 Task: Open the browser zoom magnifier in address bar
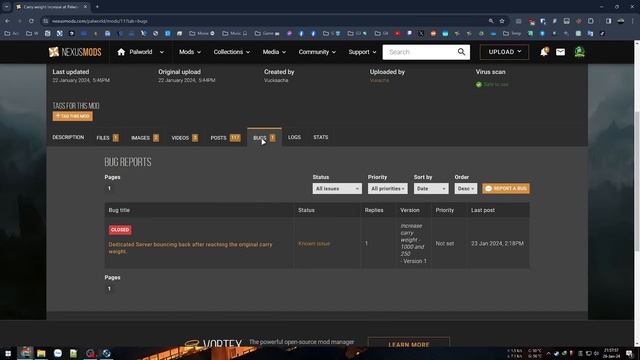pyautogui.click(x=491, y=21)
